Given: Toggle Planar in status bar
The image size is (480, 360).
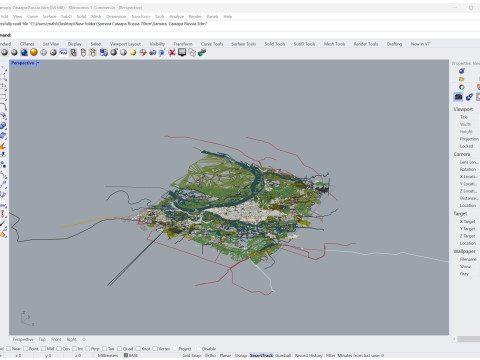Looking at the screenshot, I should point(225,355).
